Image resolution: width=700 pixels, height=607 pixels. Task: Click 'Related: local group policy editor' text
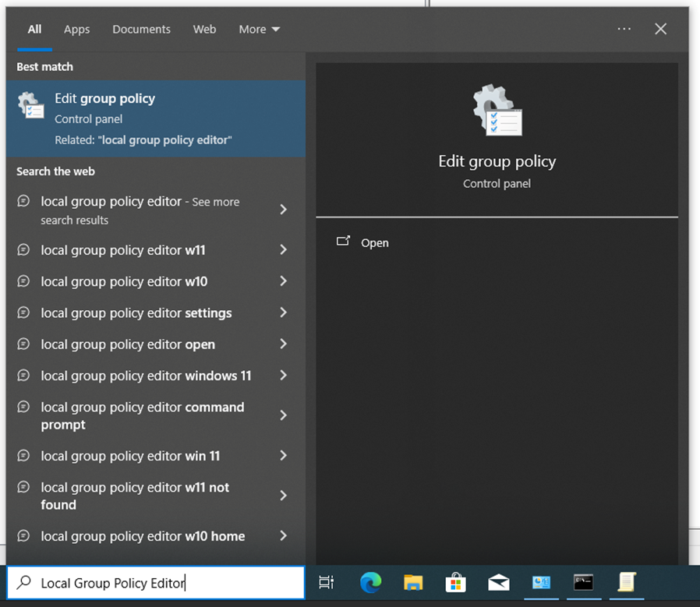pyautogui.click(x=143, y=139)
